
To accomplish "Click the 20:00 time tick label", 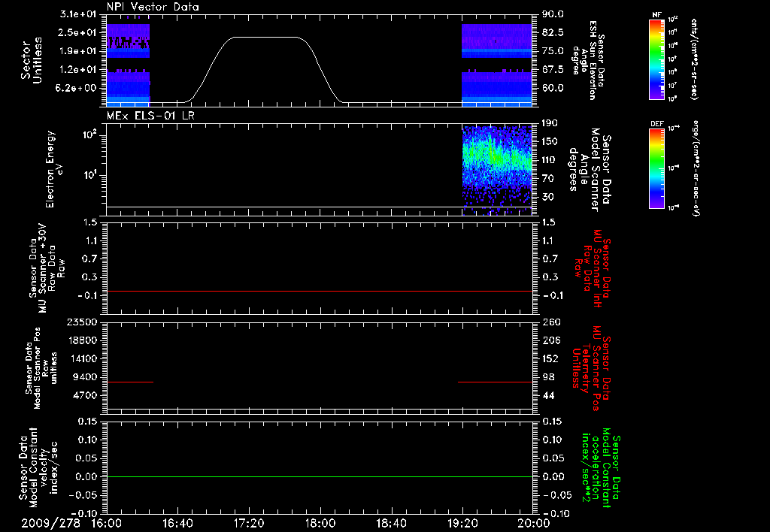I will [534, 523].
